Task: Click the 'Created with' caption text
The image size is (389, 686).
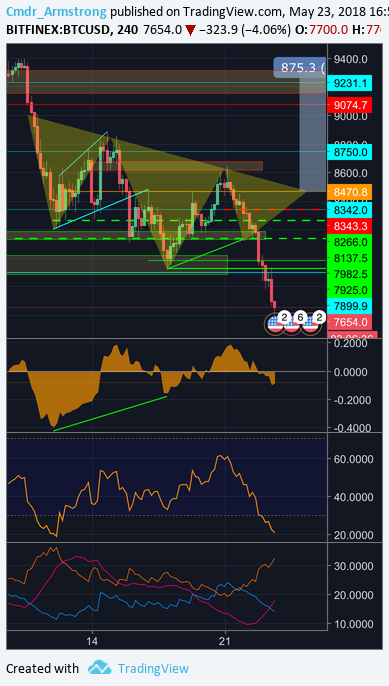Action: tap(42, 668)
